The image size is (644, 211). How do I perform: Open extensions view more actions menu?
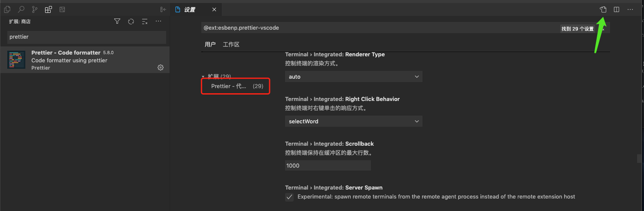click(x=158, y=21)
